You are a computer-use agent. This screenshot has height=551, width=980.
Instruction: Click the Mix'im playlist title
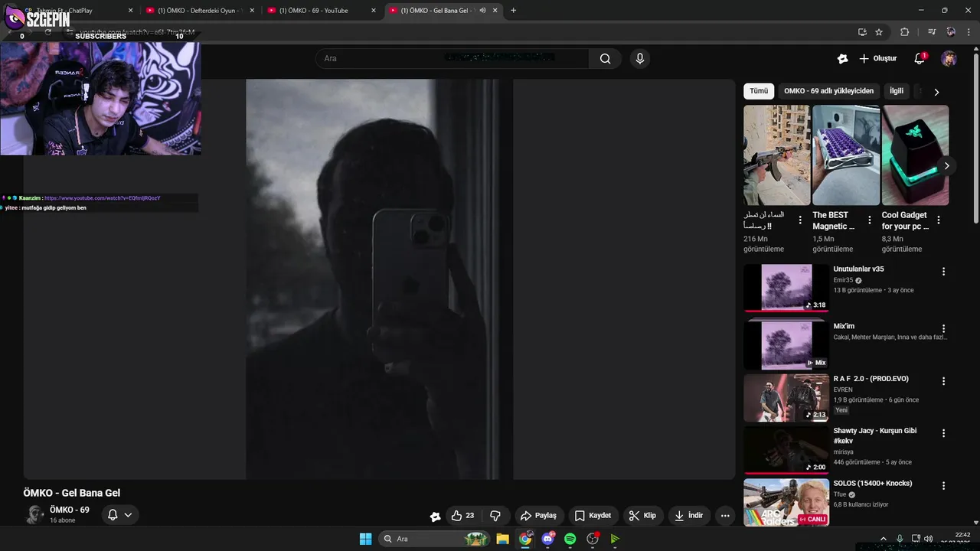click(x=844, y=326)
